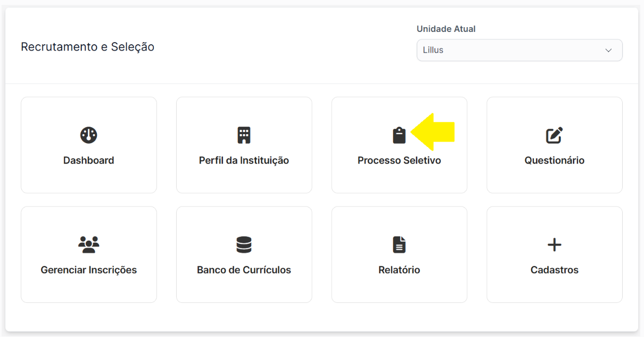Click the Recrutamento e Seleção heading

[x=88, y=47]
